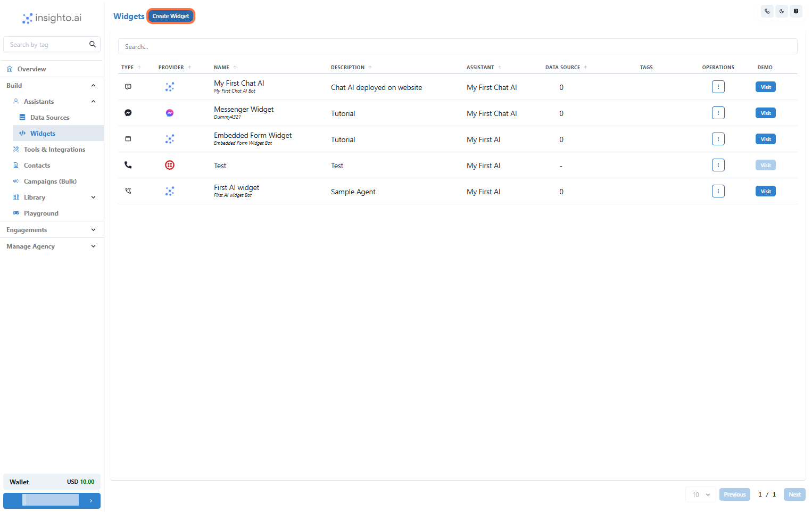This screenshot has height=512, width=812.
Task: Open help via the question mark icon
Action: pyautogui.click(x=796, y=11)
